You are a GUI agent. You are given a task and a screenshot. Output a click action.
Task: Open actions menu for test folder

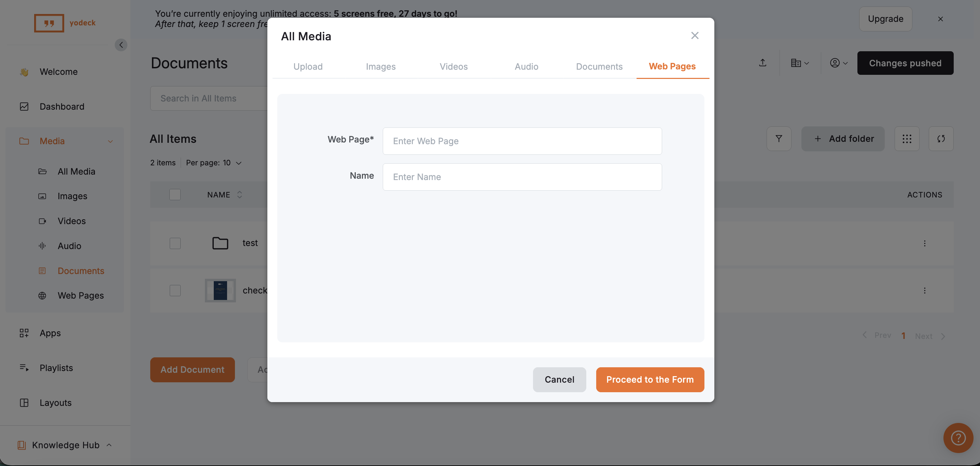click(x=924, y=243)
